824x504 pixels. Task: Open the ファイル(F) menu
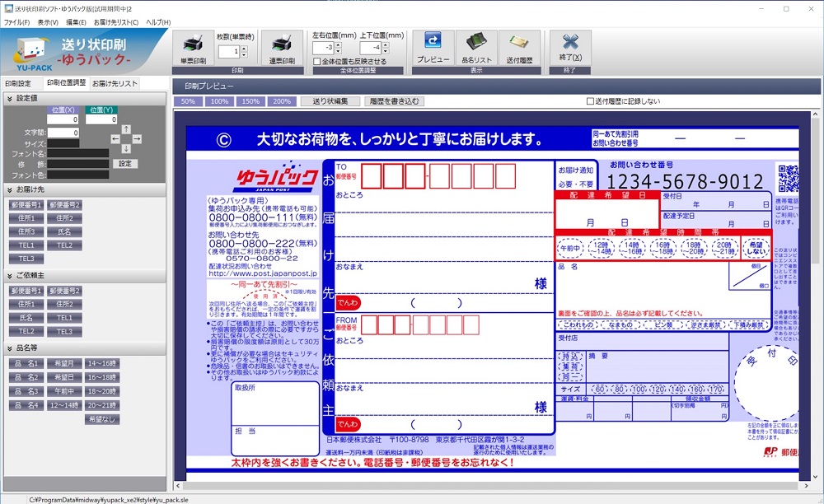[16, 22]
